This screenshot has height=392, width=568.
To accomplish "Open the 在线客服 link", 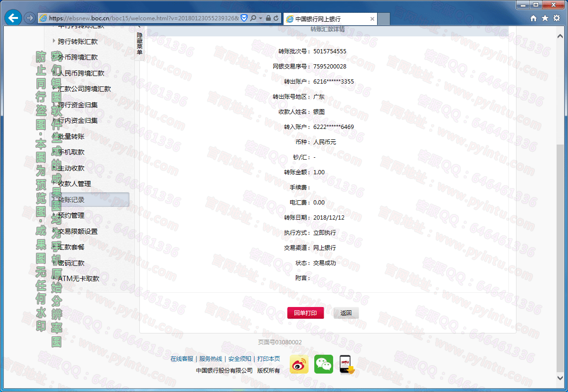I will tap(182, 359).
